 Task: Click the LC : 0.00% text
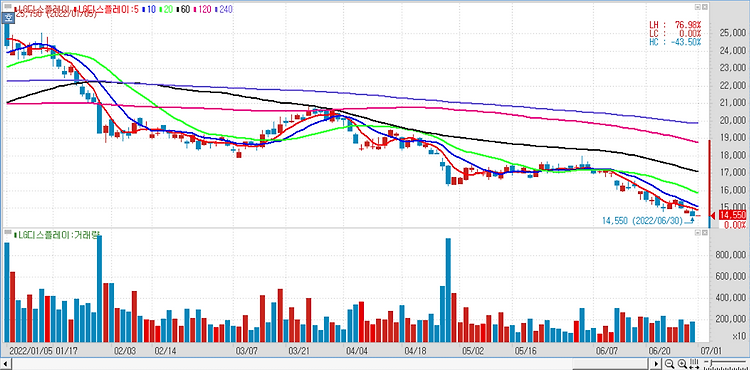coord(675,33)
